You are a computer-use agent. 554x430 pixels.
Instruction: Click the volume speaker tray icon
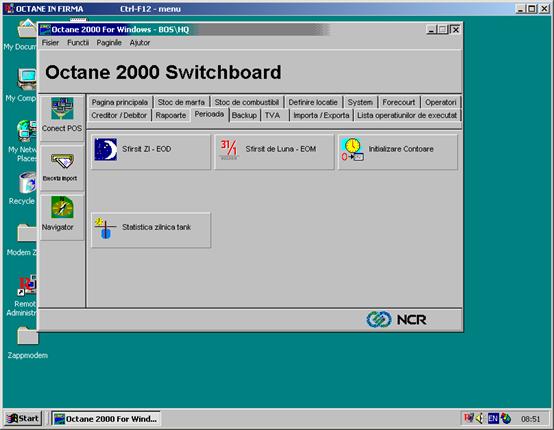[x=479, y=418]
